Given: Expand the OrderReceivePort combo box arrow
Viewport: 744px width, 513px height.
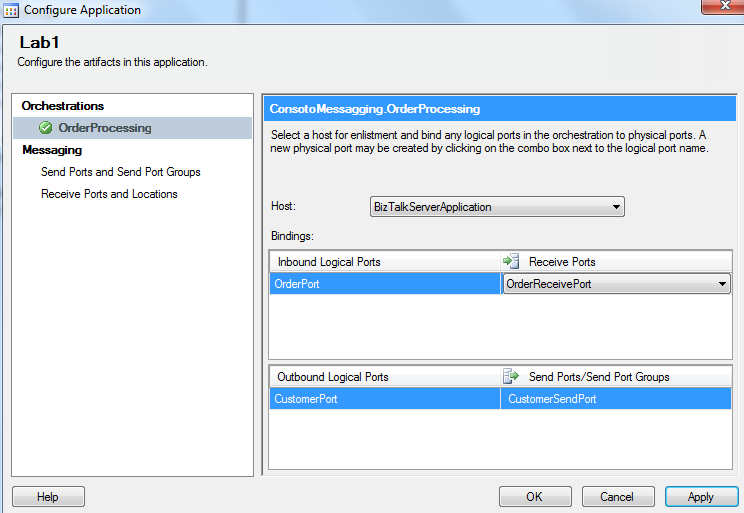Looking at the screenshot, I should [x=722, y=285].
